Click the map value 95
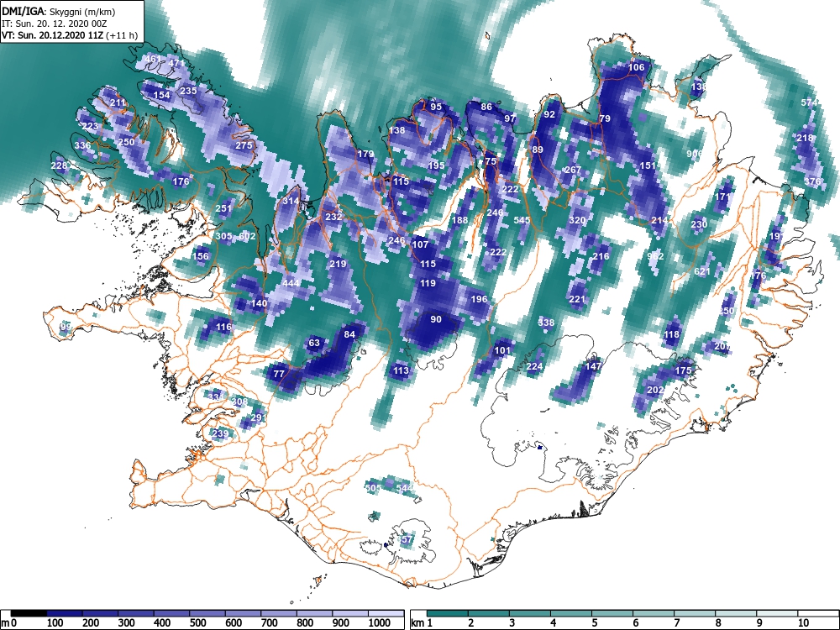Screen dimensions: 840x630 [x=436, y=108]
